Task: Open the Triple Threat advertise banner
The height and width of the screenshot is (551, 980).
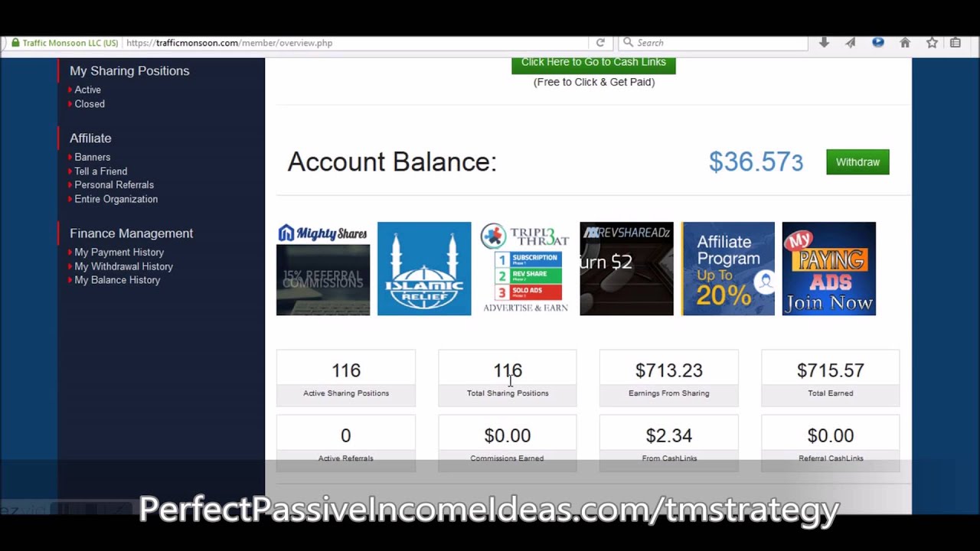Action: (x=525, y=269)
